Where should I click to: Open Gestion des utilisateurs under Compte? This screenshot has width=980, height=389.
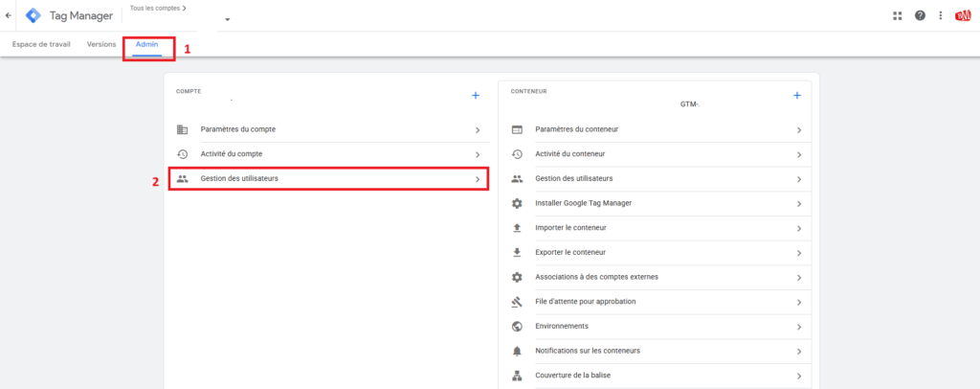pyautogui.click(x=329, y=179)
